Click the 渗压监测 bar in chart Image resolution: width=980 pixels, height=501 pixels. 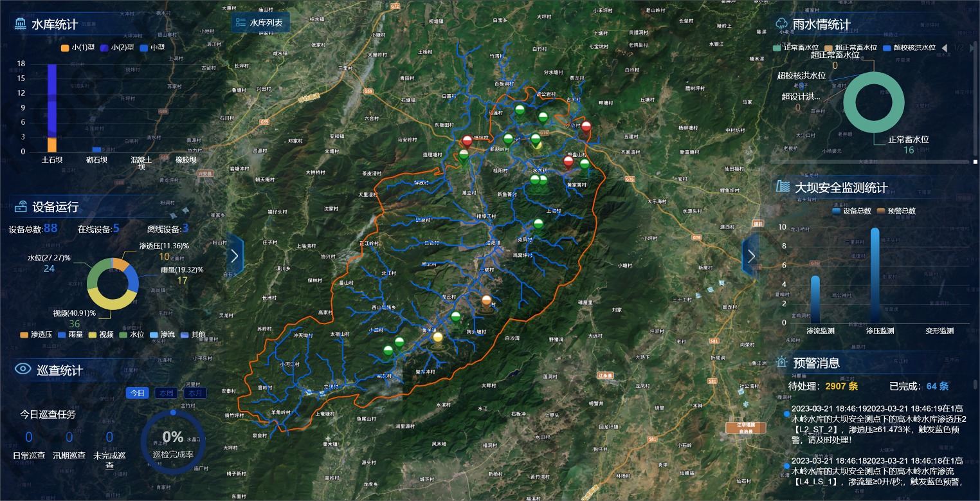[x=874, y=275]
